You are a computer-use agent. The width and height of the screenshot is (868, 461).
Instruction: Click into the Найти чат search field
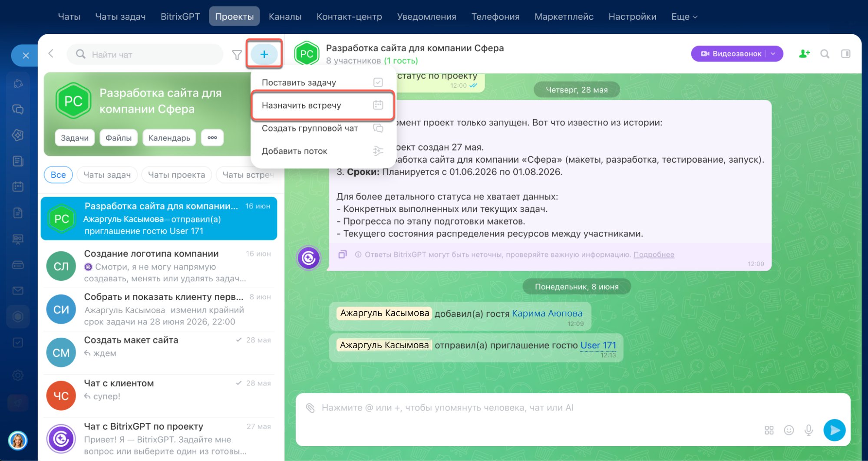pos(145,54)
